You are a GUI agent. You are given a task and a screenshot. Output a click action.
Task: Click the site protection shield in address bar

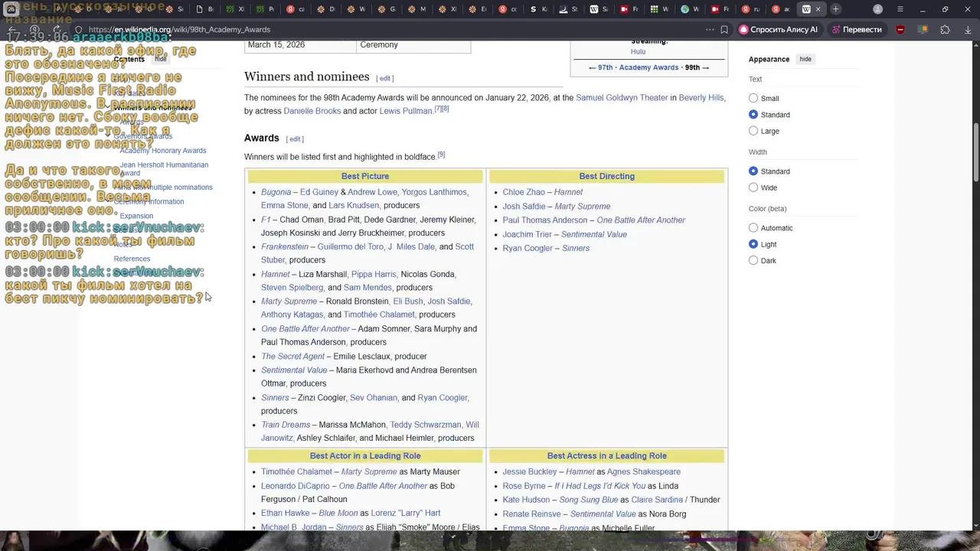pos(78,30)
